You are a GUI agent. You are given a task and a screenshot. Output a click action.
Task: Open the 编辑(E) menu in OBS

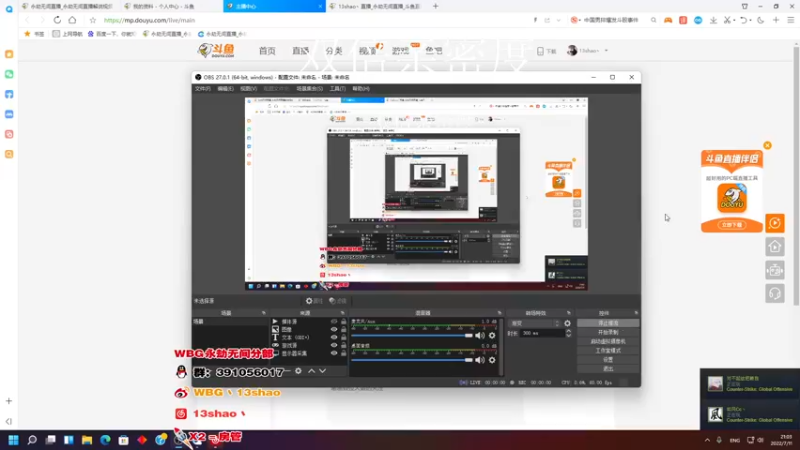(x=225, y=89)
